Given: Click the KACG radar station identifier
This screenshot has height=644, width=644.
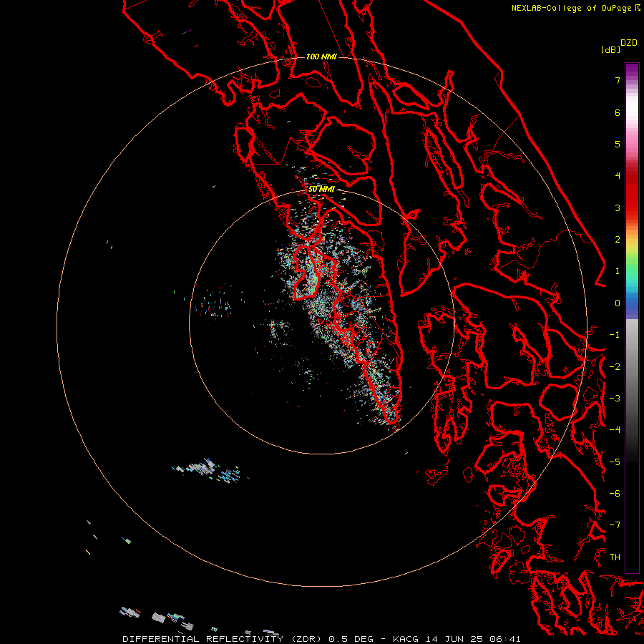Looking at the screenshot, I should tap(406, 639).
